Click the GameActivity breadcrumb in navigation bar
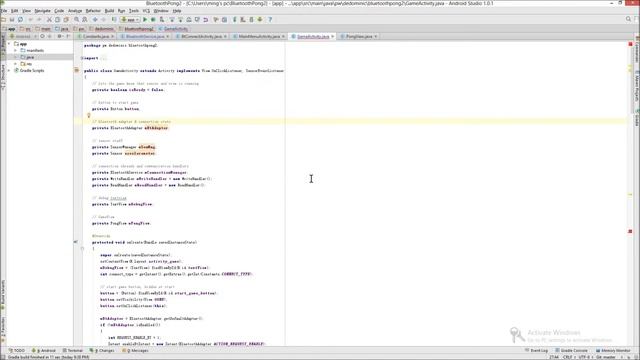Image resolution: width=640 pixels, height=360 pixels. (173, 29)
